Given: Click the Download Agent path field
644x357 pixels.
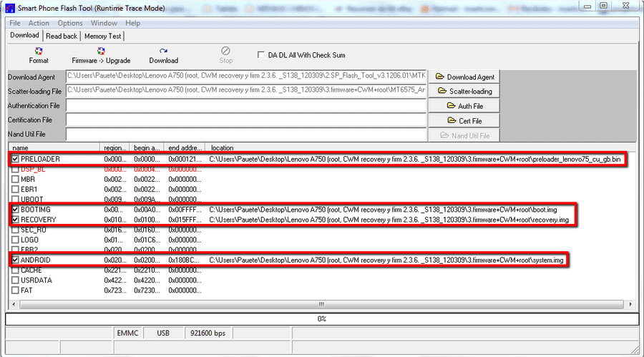Looking at the screenshot, I should tap(246, 76).
